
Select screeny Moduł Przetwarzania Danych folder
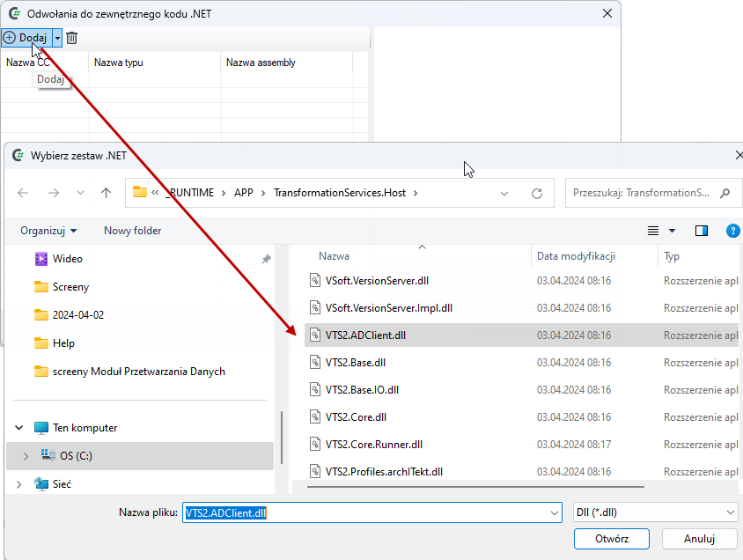[x=139, y=372]
